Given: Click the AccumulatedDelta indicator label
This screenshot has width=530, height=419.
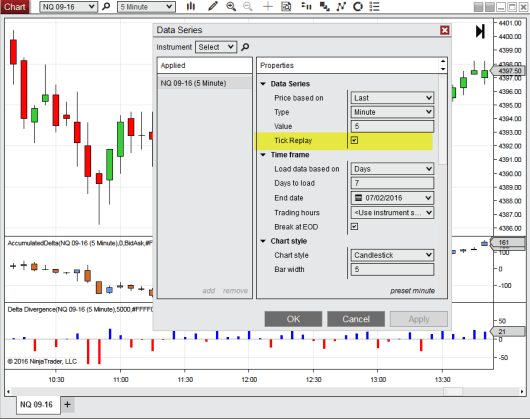Looking at the screenshot, I should [80, 243].
